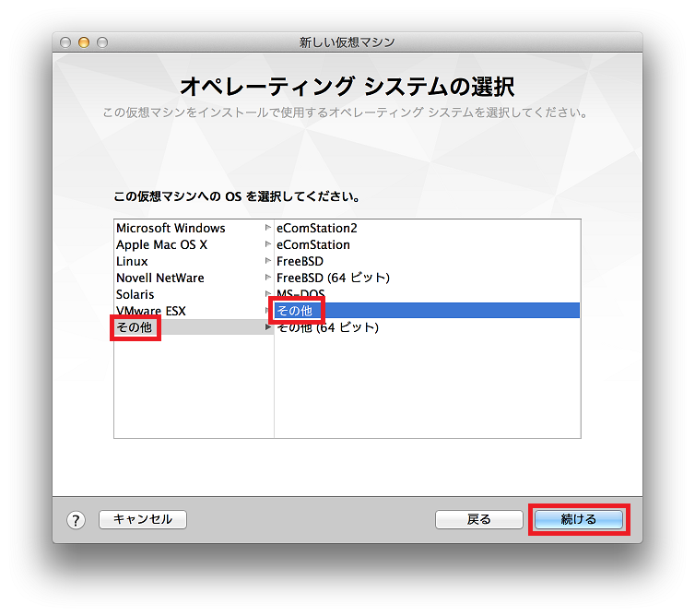695x616 pixels.
Task: Choose VMware ESX from the list
Action: [150, 311]
